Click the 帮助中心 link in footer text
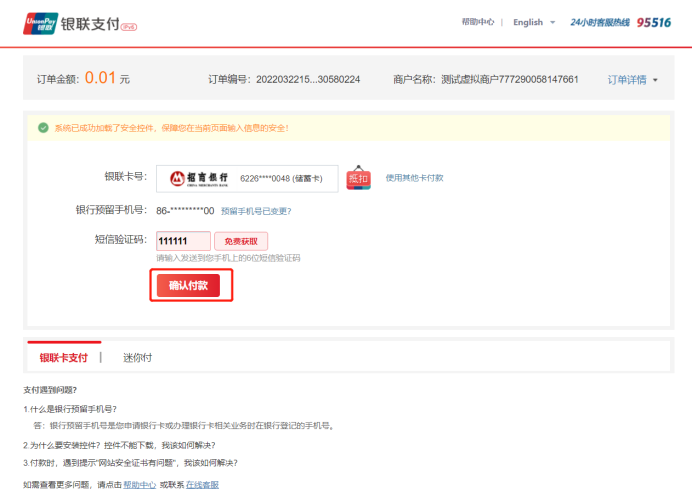 (139, 485)
